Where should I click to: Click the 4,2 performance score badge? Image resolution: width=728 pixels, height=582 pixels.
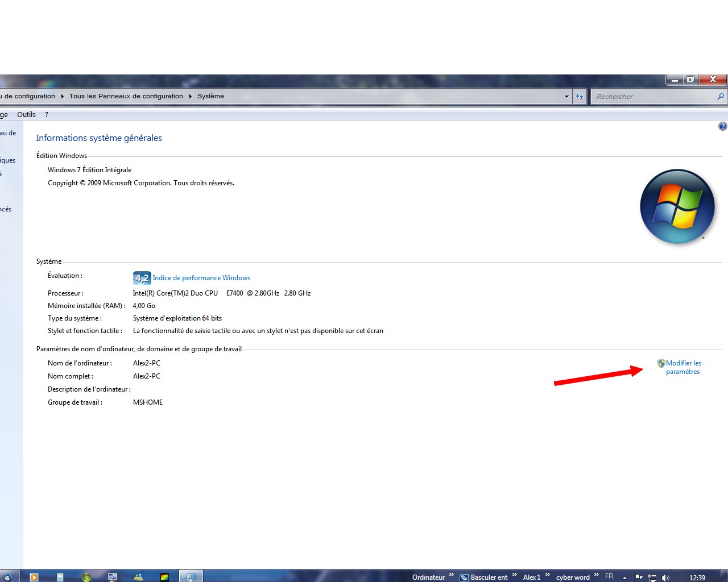click(142, 278)
